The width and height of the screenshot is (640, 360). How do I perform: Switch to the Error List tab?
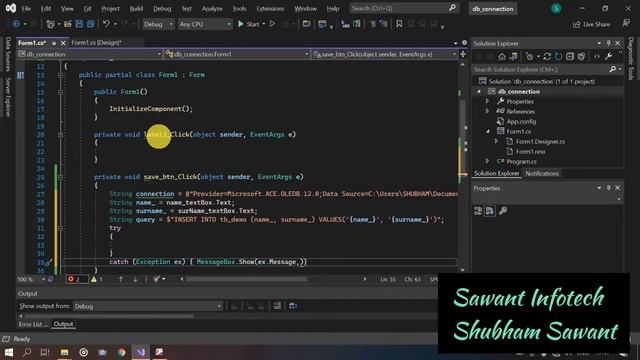(33, 324)
